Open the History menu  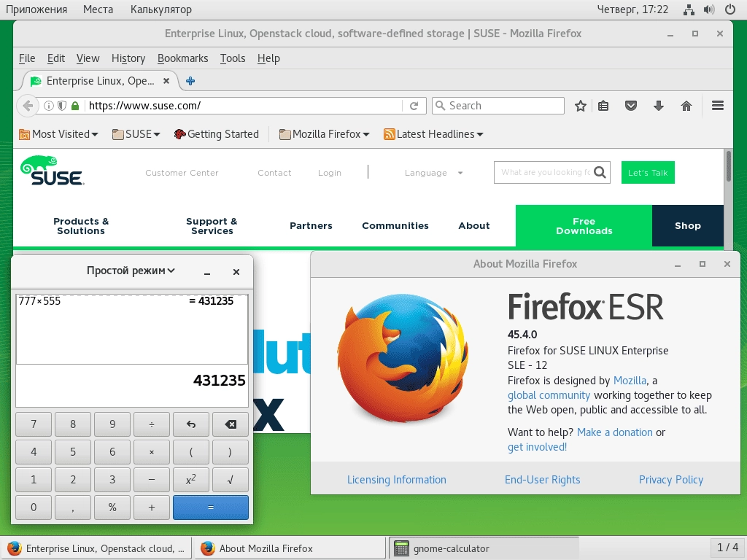click(x=128, y=58)
